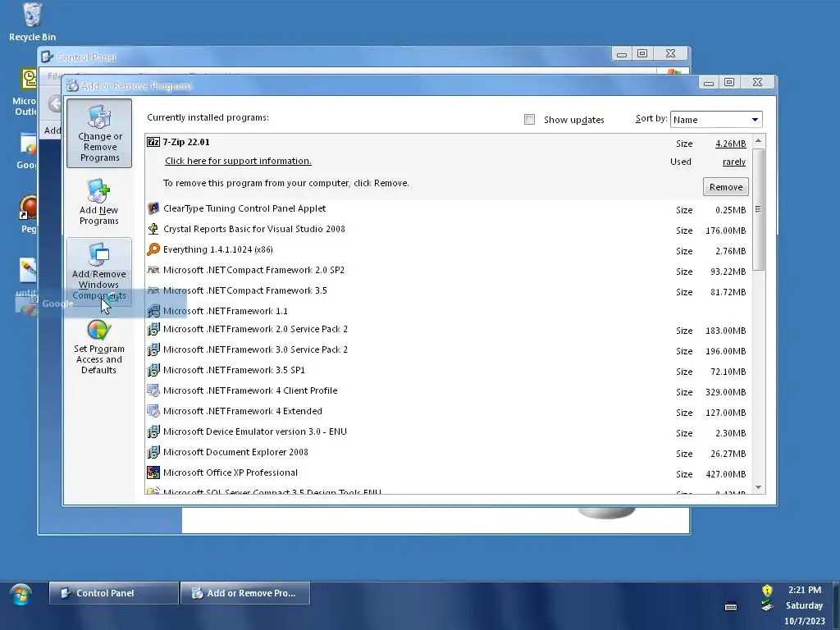840x630 pixels.
Task: Select ClearType Tuning Control Panel Applet row
Action: coord(449,209)
